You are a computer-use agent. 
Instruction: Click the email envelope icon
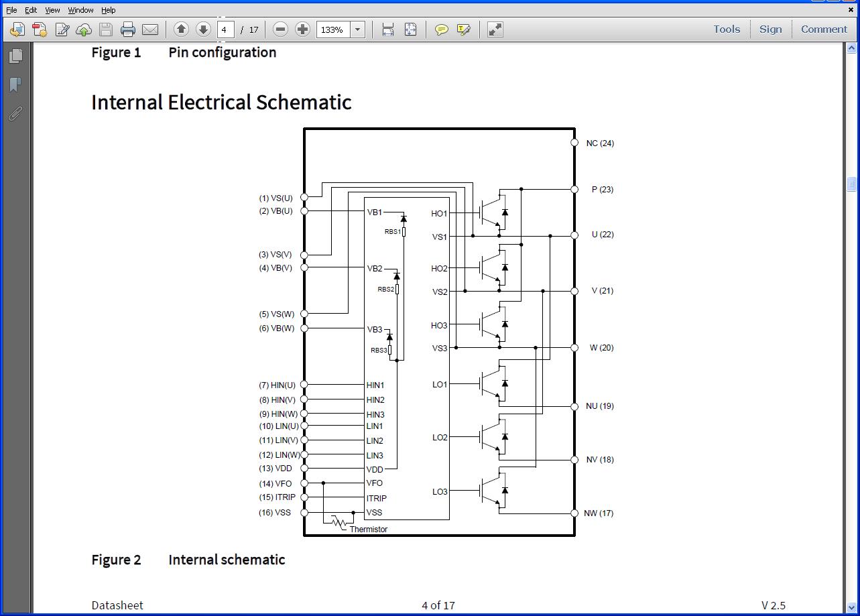(150, 29)
